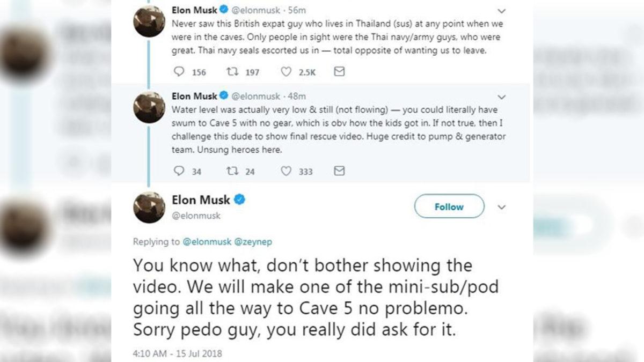Image resolution: width=644 pixels, height=362 pixels.
Task: Open the reply icon on the 56m tweet
Action: (179, 71)
